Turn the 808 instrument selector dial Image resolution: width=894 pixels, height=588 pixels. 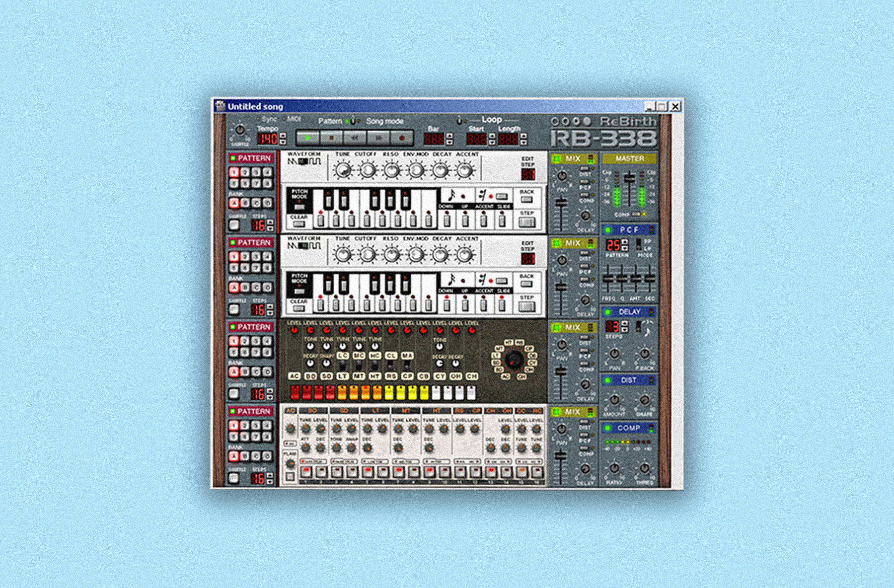514,360
